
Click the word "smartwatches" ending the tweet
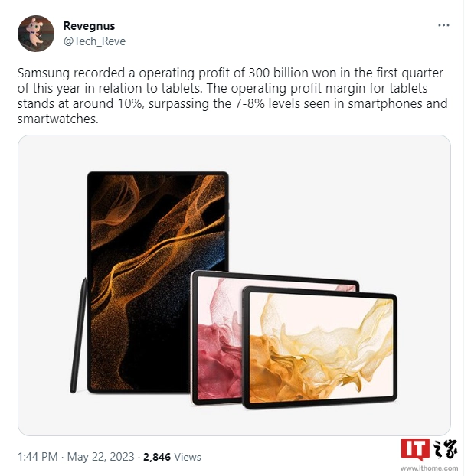(x=56, y=119)
